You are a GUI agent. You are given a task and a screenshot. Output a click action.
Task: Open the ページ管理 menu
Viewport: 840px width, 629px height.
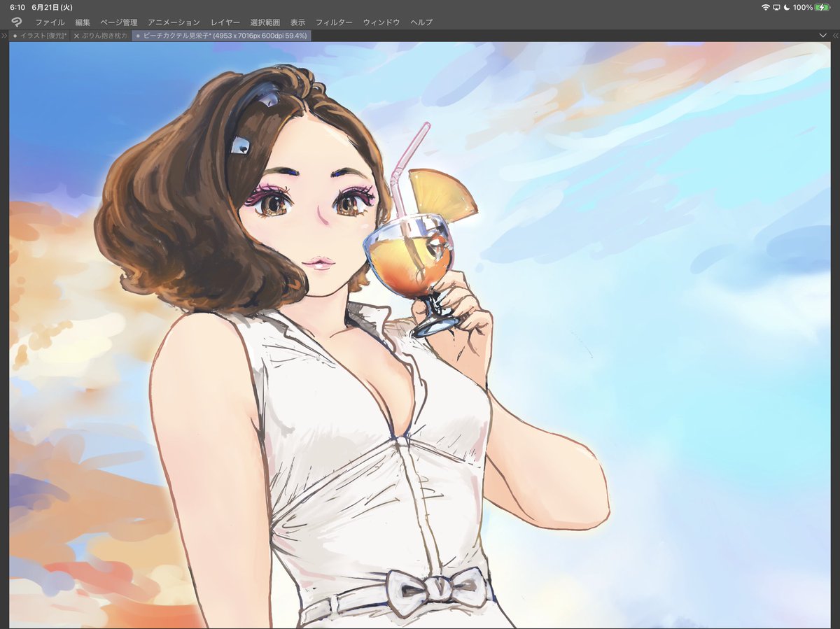pos(118,22)
